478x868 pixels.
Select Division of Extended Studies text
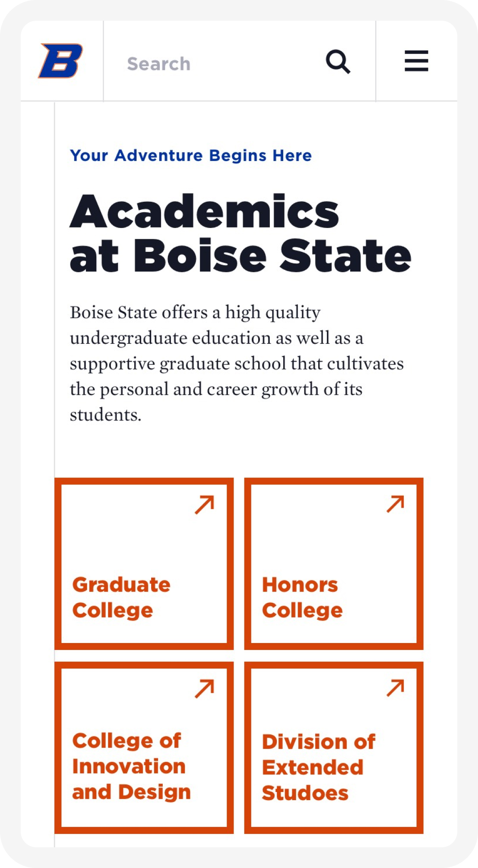tap(319, 767)
